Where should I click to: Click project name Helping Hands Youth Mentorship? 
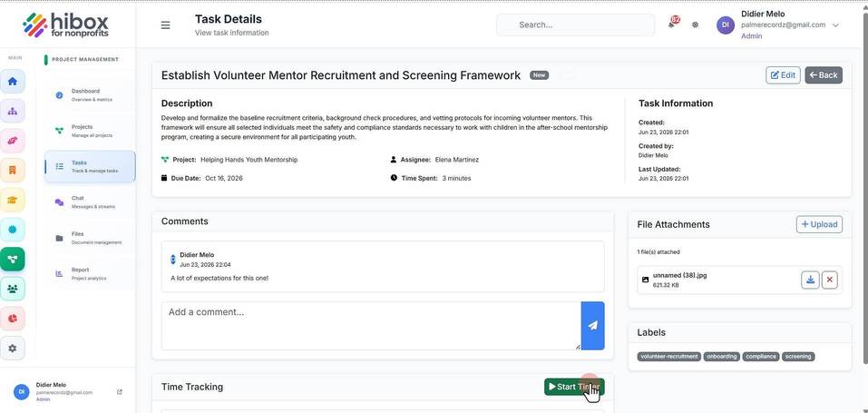click(249, 160)
